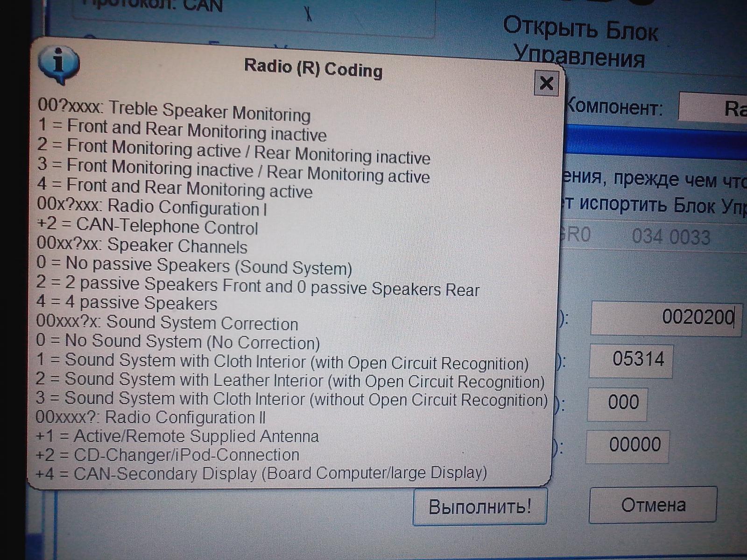Click '+2 = CD-Changer/iPod-Connection' line
747x560 pixels.
[x=168, y=455]
